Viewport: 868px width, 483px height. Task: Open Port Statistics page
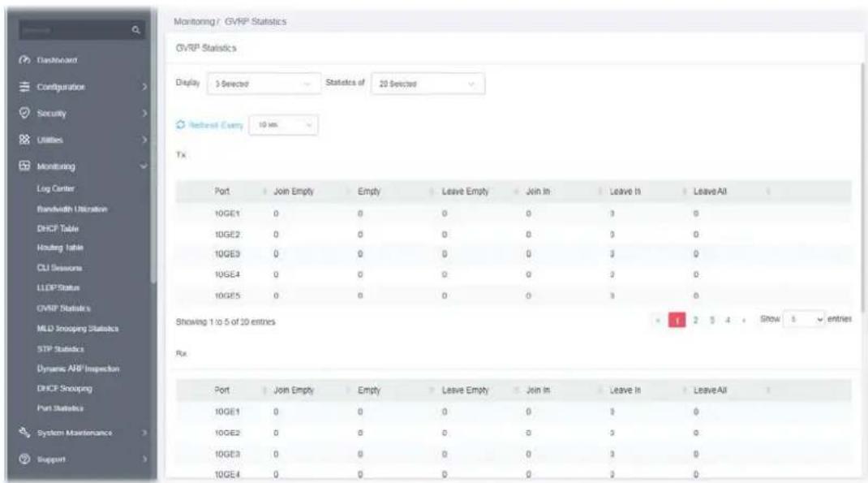60,409
